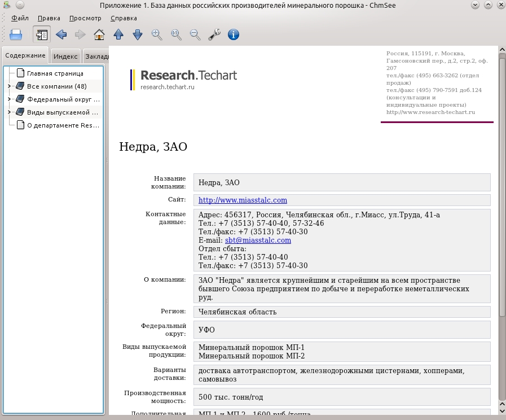Click scrollbar down arrow at bottom

point(502,412)
